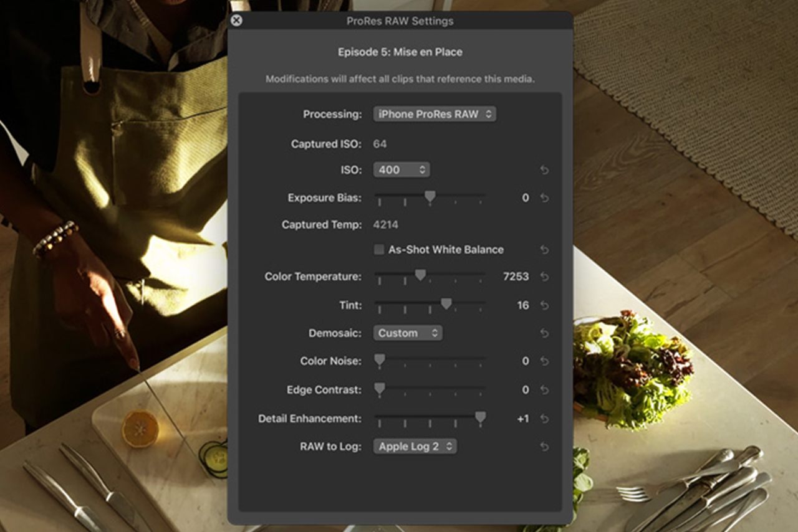Click the reset arrow beside Exposure Bias
Viewport: 798px width, 532px height.
coord(544,198)
